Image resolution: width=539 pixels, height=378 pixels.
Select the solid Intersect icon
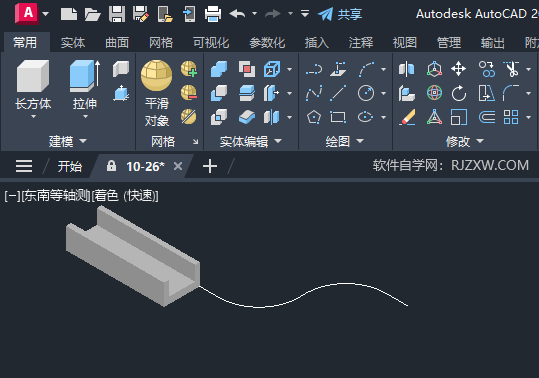point(219,117)
